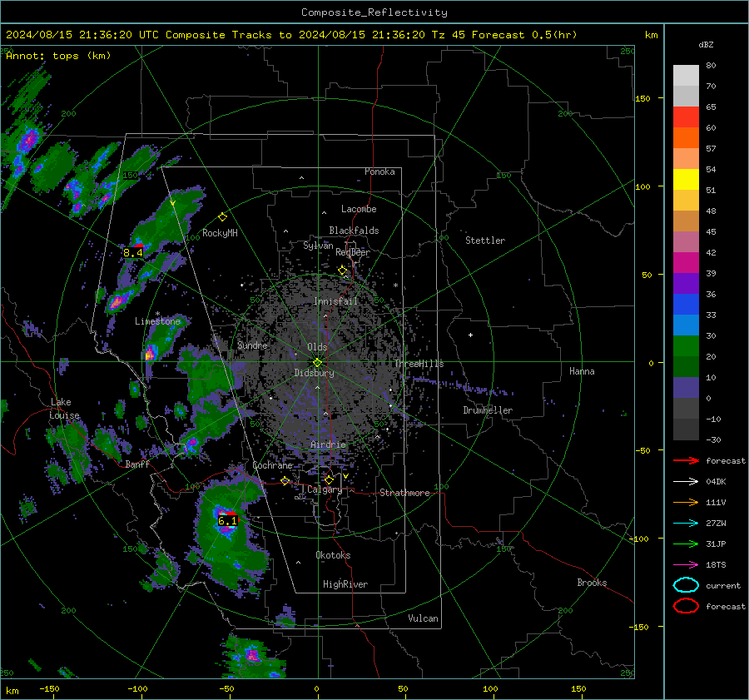Click the ThreeHills label

pyautogui.click(x=419, y=364)
